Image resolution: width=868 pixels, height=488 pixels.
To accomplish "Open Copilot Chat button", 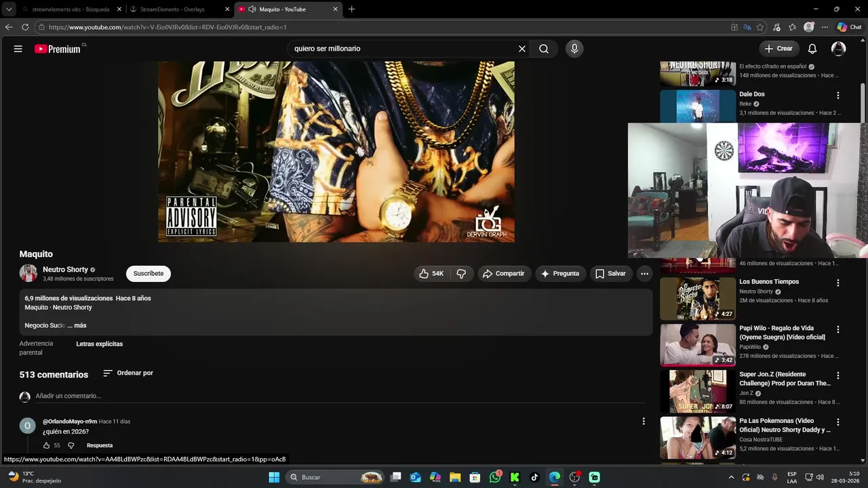I will tap(849, 27).
